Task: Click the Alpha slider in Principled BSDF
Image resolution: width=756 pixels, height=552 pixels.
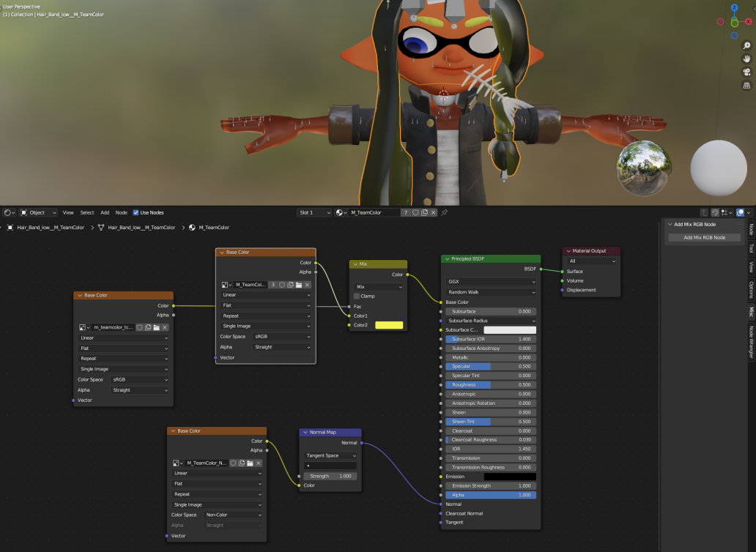Action: click(491, 495)
